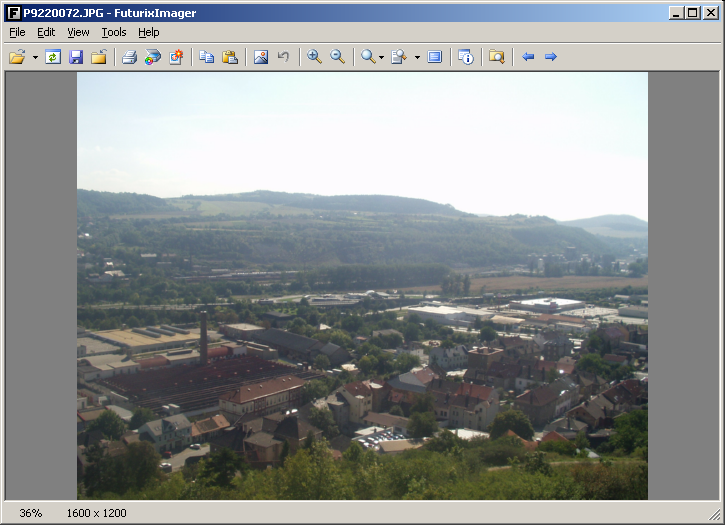
Task: Show image information with the info icon
Action: click(x=466, y=57)
